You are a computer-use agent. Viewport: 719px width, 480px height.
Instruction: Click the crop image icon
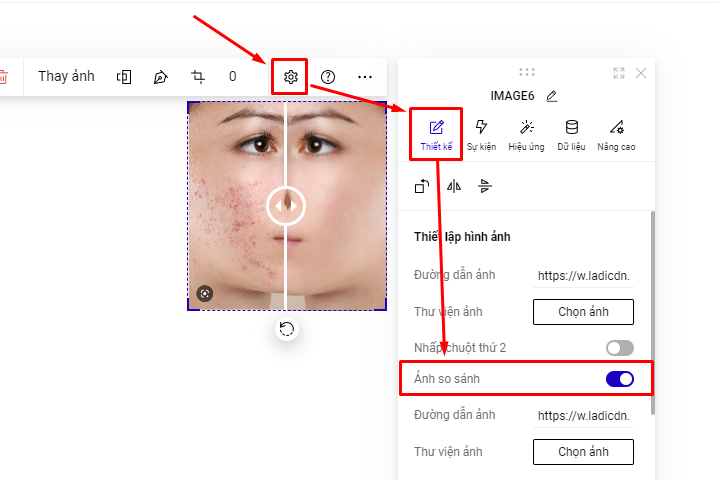pyautogui.click(x=198, y=77)
